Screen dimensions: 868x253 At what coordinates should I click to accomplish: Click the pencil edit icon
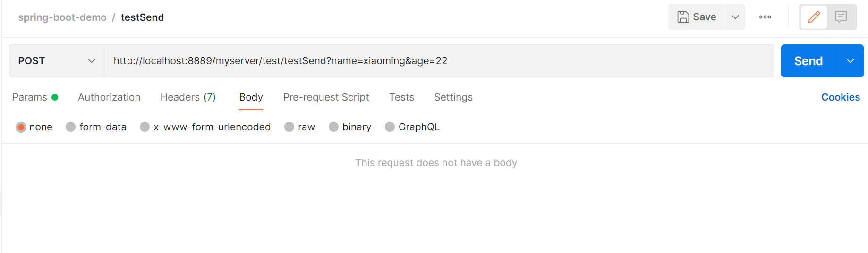click(814, 17)
